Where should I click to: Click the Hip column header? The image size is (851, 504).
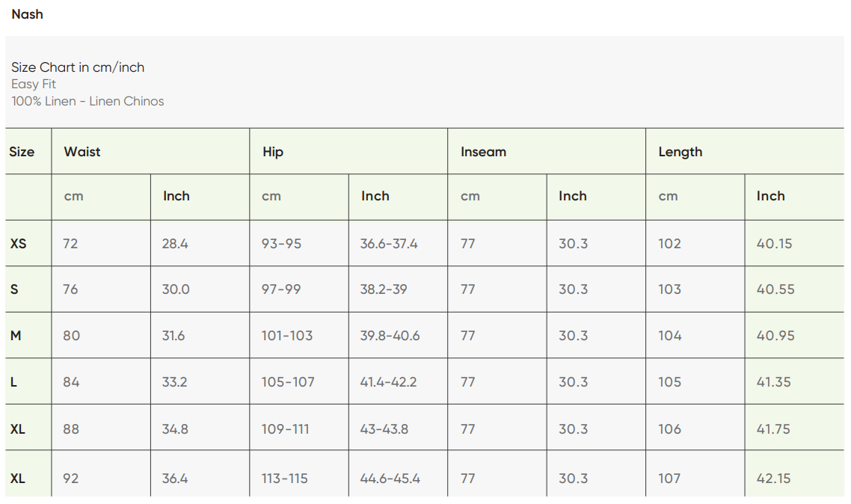273,152
